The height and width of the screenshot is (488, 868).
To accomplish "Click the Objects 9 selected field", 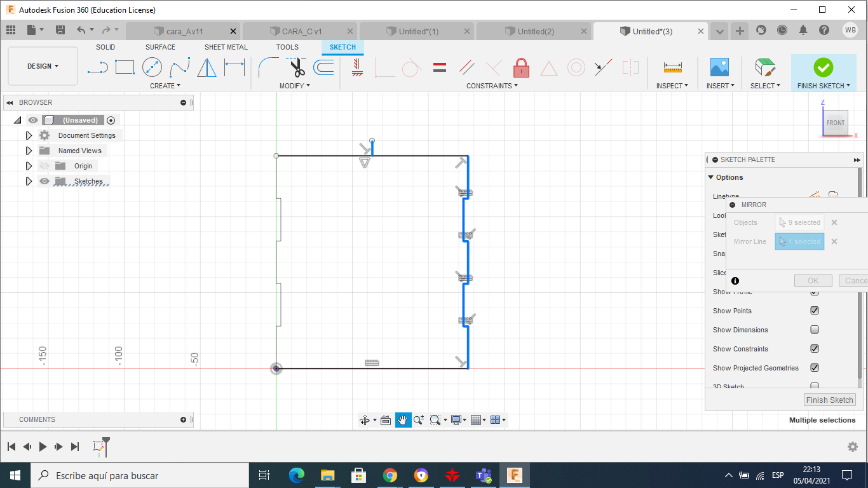I will [799, 222].
